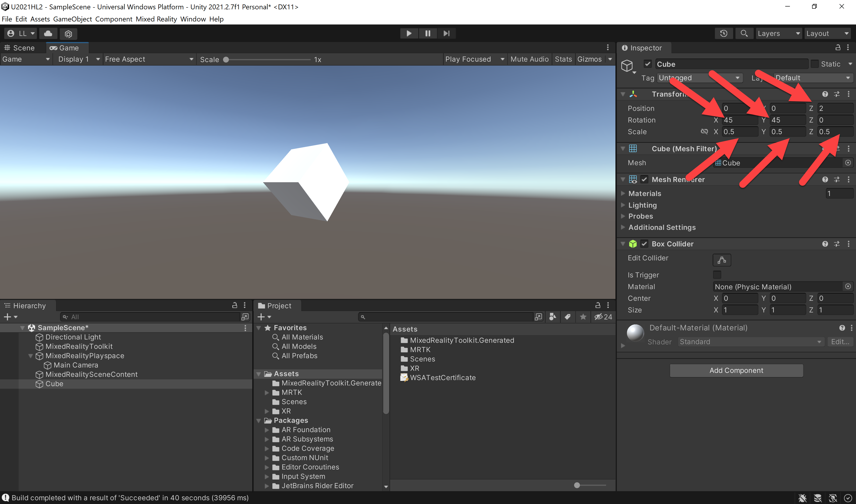Click the Add Component button
The height and width of the screenshot is (504, 856).
[736, 371]
